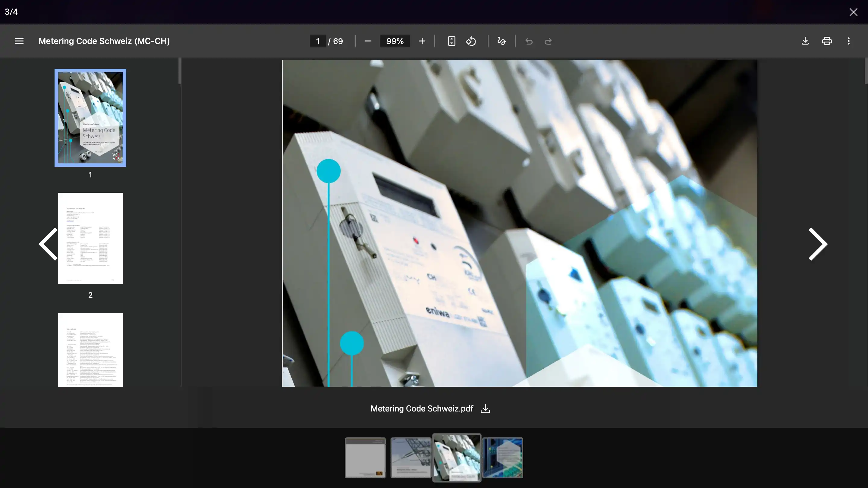
Task: Click the Metering Code Schweiz.pdf filename
Action: point(422,408)
